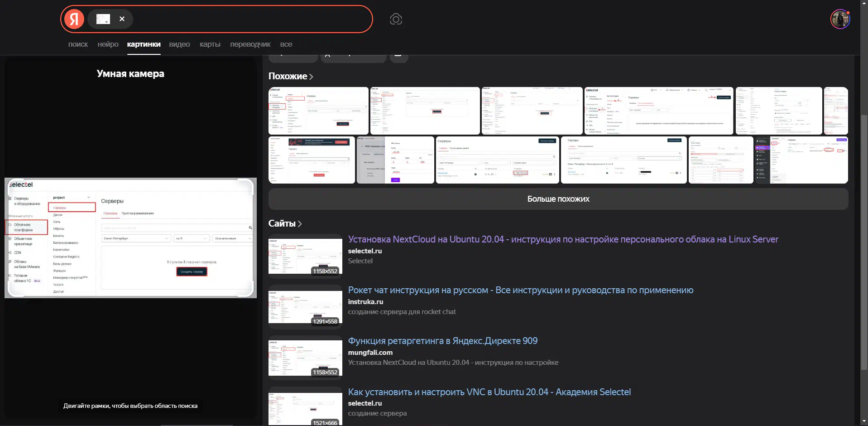868x426 pixels.
Task: Switch to the «поиск» tab
Action: point(78,44)
